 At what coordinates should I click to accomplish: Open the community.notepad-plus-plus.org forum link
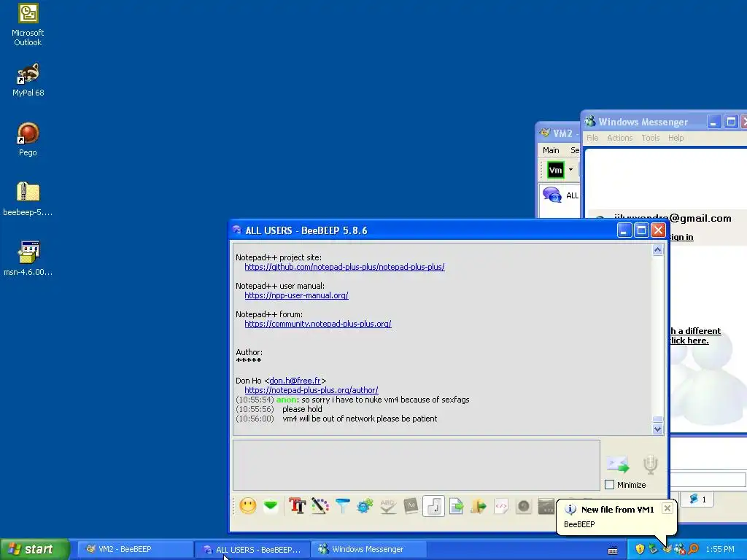click(x=318, y=324)
